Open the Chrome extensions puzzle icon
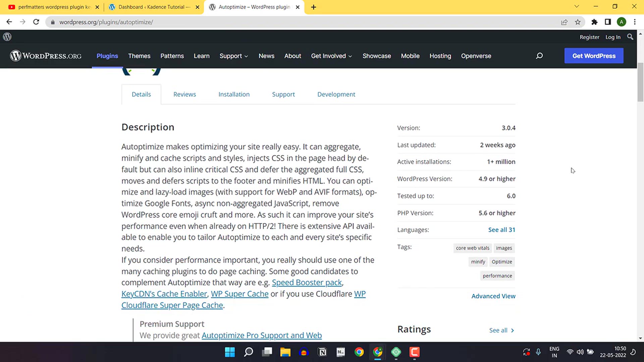Image resolution: width=644 pixels, height=362 pixels. (x=594, y=22)
